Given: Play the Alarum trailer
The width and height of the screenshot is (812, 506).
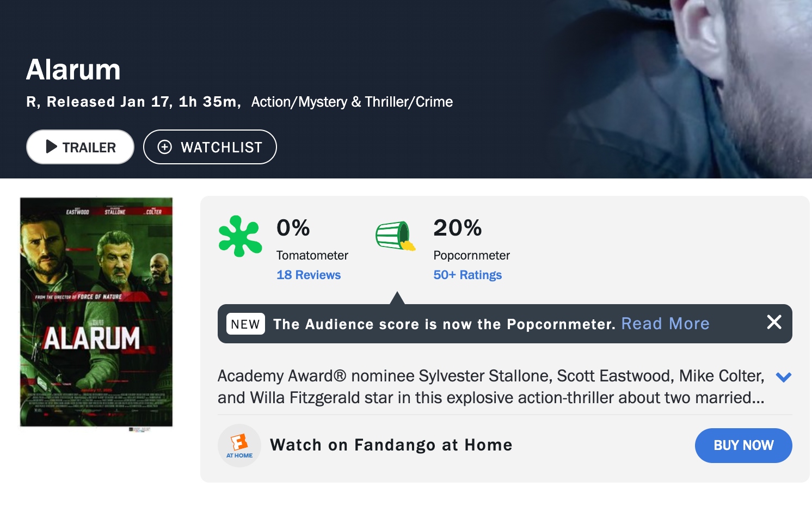Looking at the screenshot, I should point(81,147).
